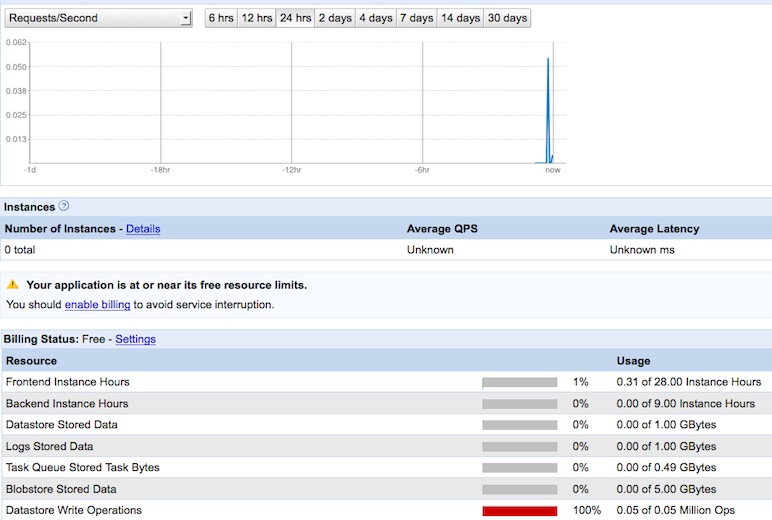Click the red Datastore Write Operations bar
Viewport: 772px width, 520px height.
(519, 511)
